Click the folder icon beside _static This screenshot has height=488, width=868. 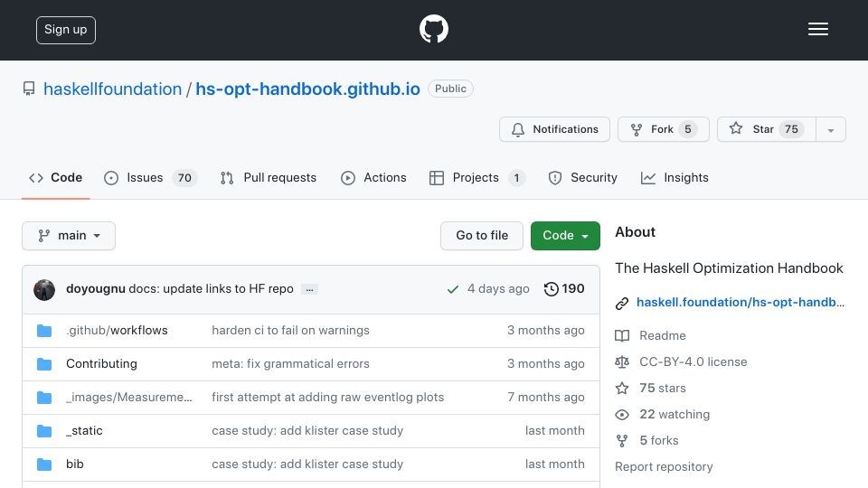(x=44, y=431)
